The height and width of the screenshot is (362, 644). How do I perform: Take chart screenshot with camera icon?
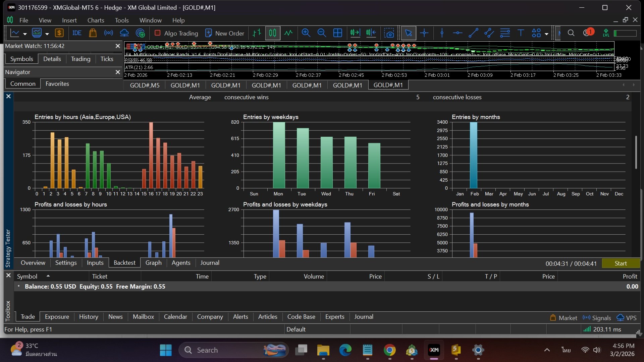389,33
